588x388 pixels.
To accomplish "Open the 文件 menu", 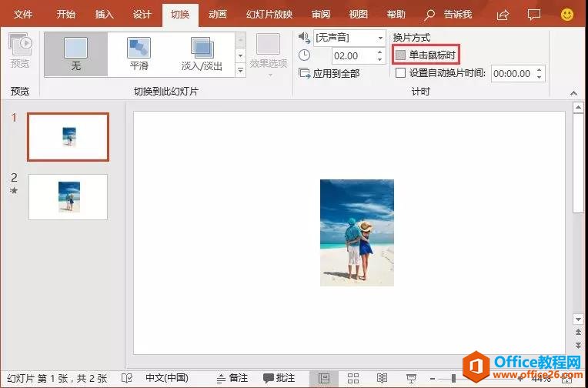I will coord(23,15).
